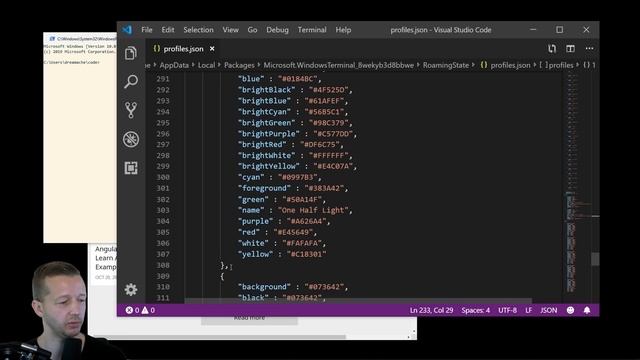Click line number 305 in the gutter
Image resolution: width=640 pixels, height=360 pixels.
(163, 232)
